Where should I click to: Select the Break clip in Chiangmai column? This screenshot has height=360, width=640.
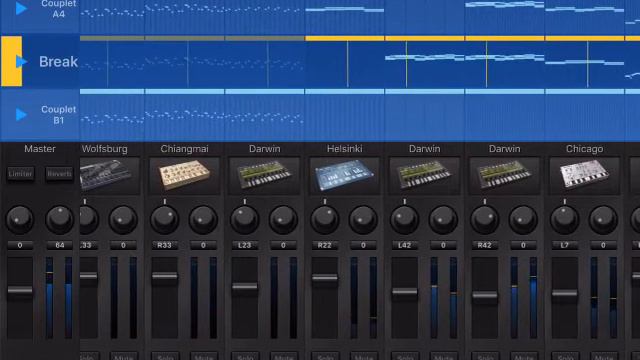pyautogui.click(x=184, y=62)
